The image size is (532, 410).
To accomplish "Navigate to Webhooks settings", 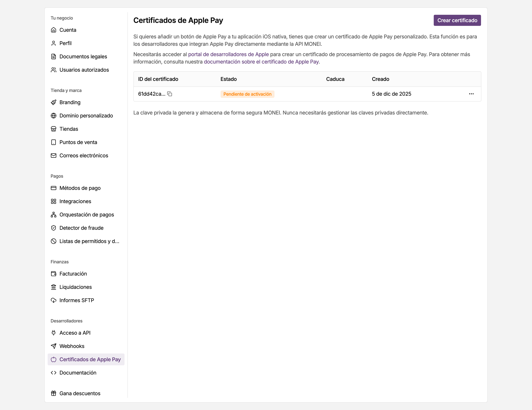I will coord(86,346).
